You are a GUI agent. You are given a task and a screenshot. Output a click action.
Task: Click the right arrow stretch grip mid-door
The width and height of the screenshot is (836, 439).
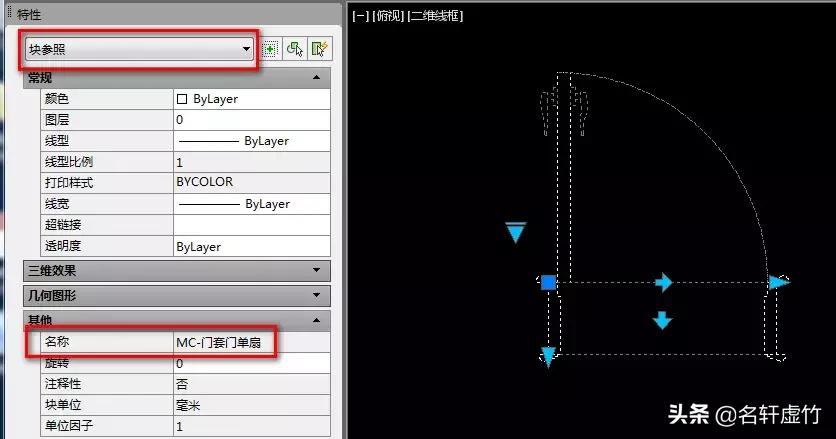click(x=664, y=282)
